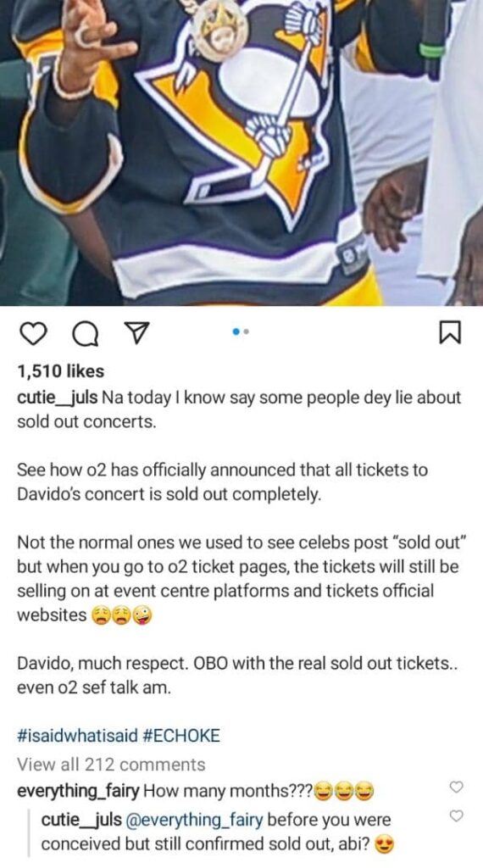
Task: Tap the hockey jersey photo
Action: coord(241,153)
